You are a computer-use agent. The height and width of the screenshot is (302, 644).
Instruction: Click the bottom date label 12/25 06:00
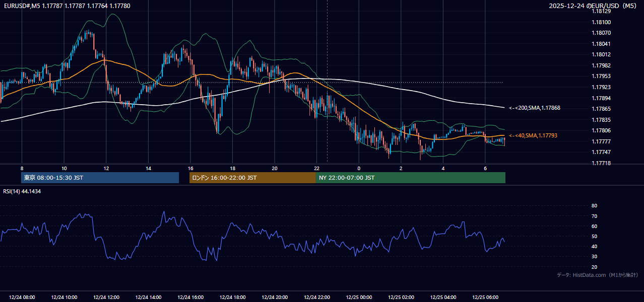tap(485, 297)
